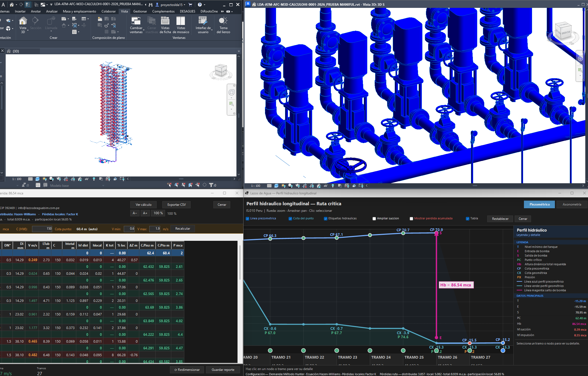Expand Interfaz de usuario dropdown arrow
Screen dimensions: 588x376
[x=212, y=30]
